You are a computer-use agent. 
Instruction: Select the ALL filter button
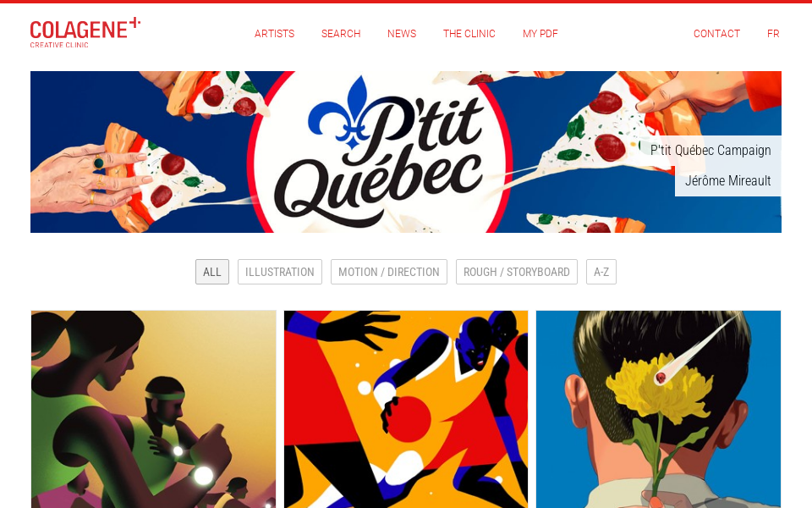[211, 272]
